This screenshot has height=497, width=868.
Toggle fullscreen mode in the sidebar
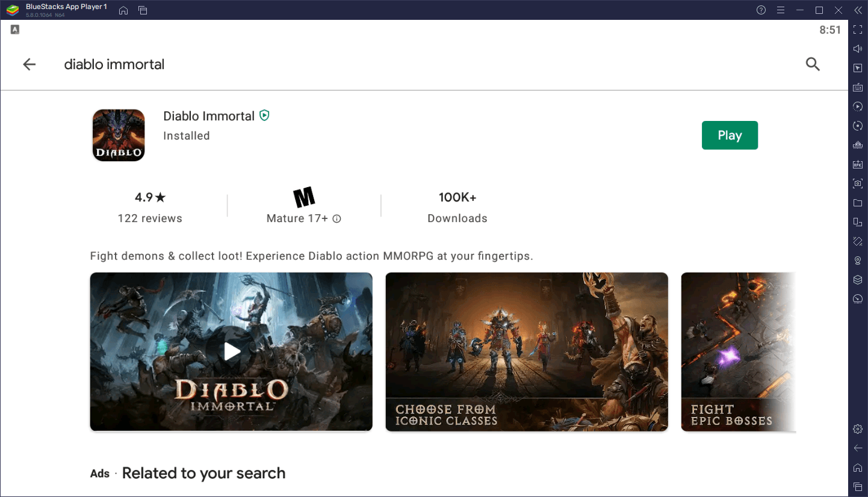point(858,30)
